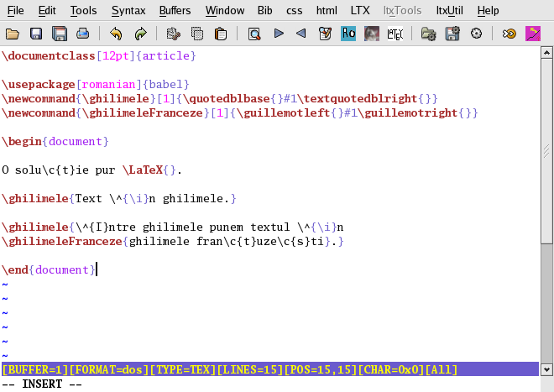Image resolution: width=554 pixels, height=392 pixels.
Task: Click the LaTeX toolbar icon
Action: point(395,34)
